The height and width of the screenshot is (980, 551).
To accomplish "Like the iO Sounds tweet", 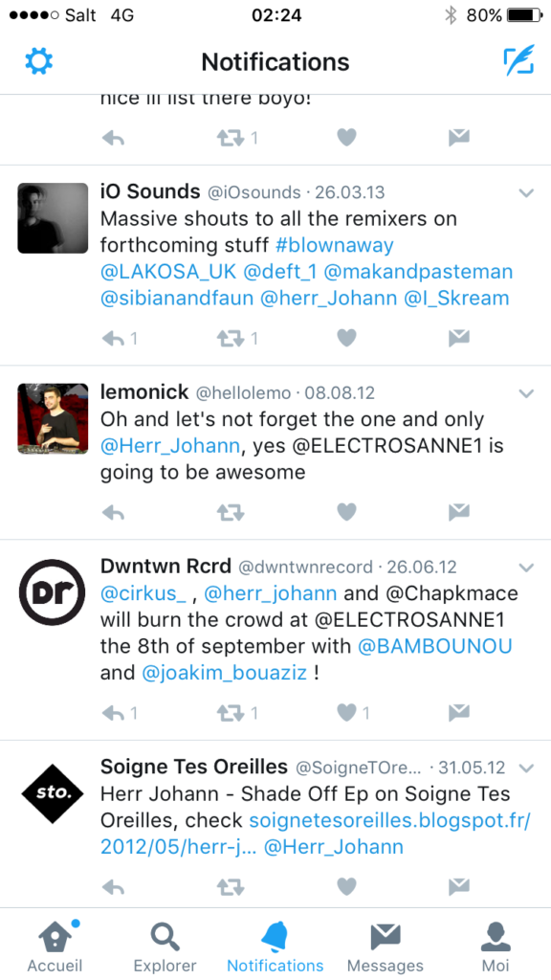I will pyautogui.click(x=346, y=338).
